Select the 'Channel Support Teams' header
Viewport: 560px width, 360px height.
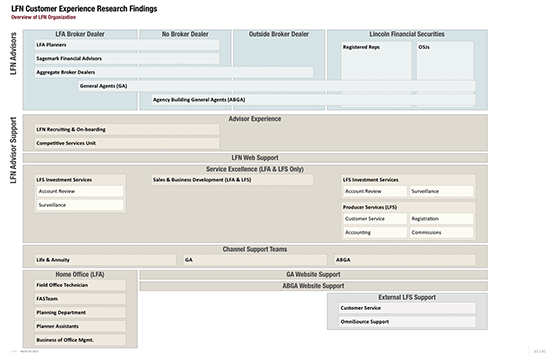click(255, 249)
